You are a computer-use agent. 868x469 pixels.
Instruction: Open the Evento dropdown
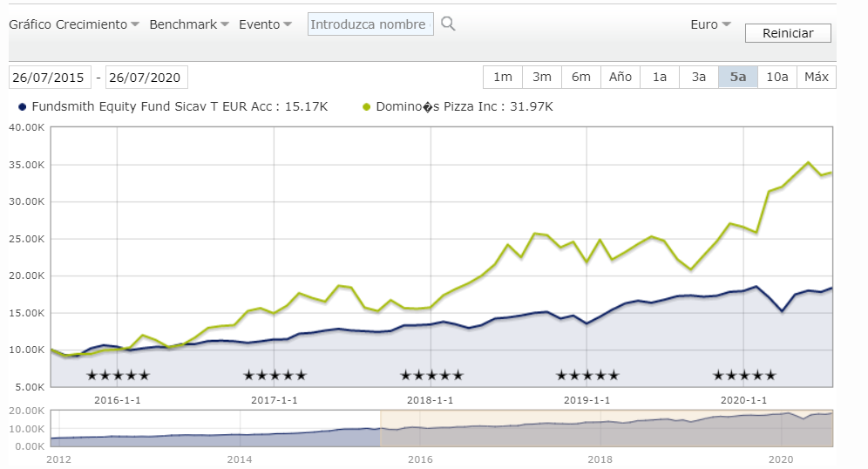pos(265,24)
